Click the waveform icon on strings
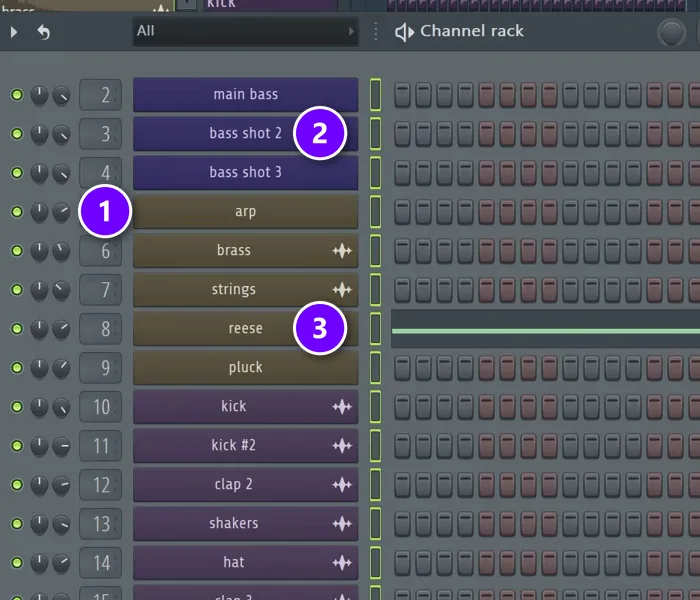The width and height of the screenshot is (700, 600). [342, 290]
